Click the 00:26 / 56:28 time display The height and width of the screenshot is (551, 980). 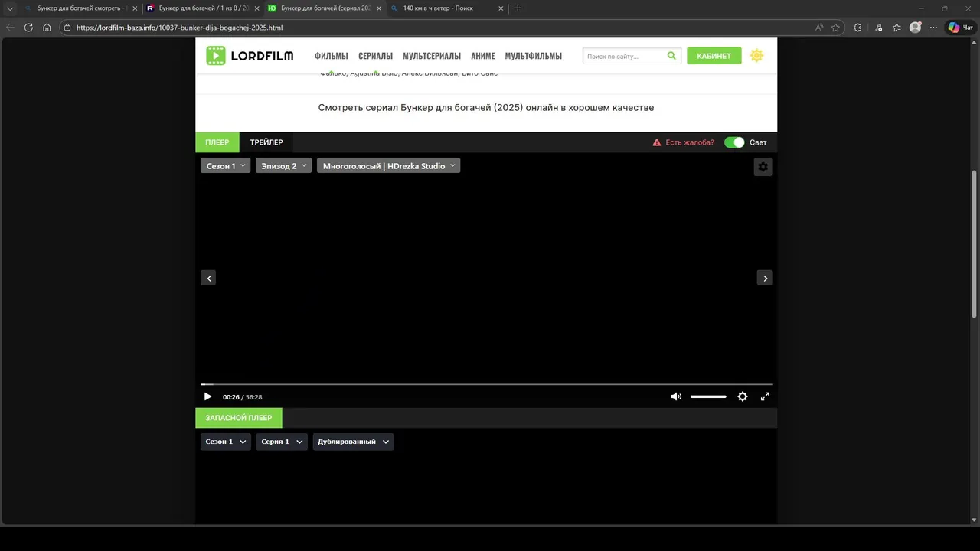click(243, 397)
